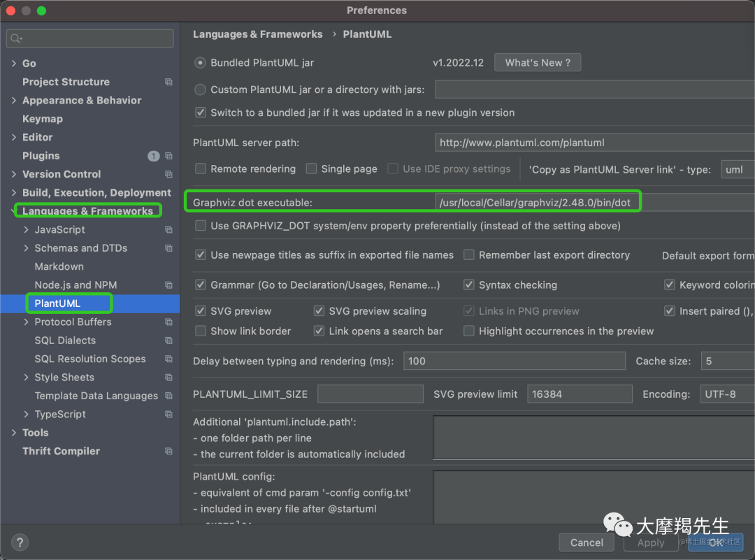Click the What's New ? button

click(538, 63)
